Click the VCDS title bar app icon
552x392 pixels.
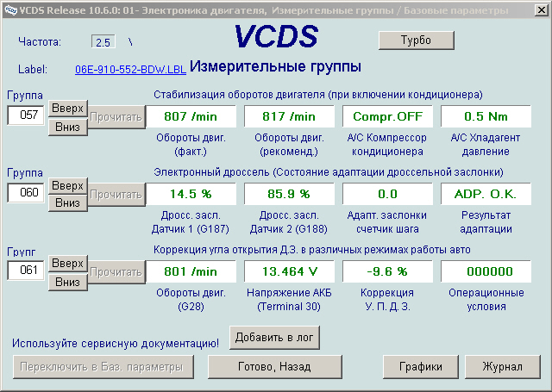tap(10, 10)
